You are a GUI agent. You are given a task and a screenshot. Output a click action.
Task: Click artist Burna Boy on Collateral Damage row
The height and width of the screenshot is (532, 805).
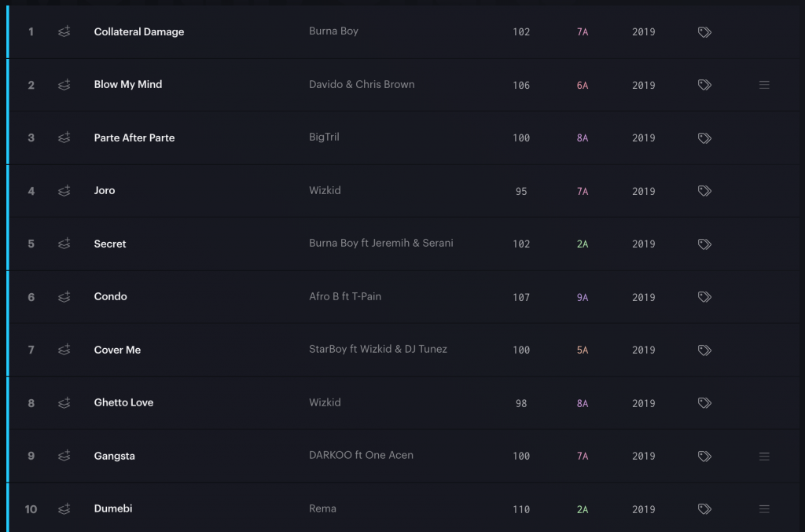click(333, 31)
